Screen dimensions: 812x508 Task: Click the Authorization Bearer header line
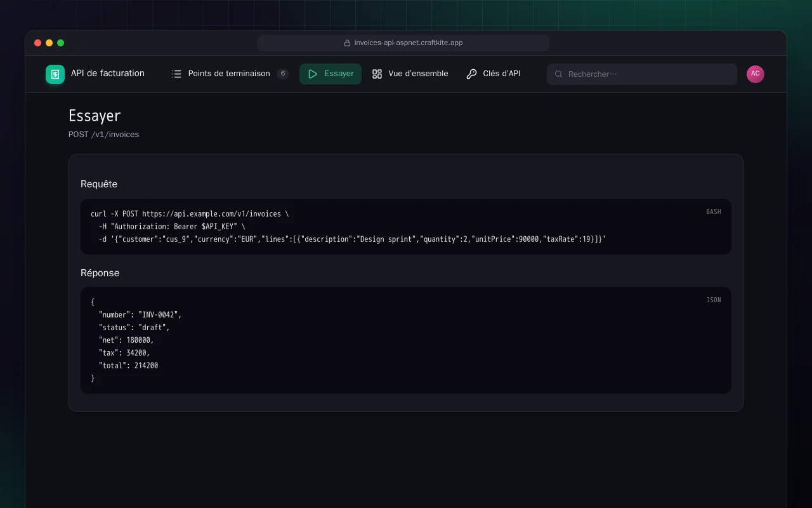(x=172, y=227)
